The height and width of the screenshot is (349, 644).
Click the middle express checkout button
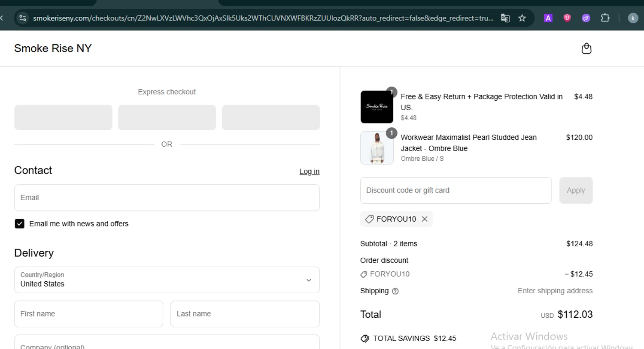point(167,117)
